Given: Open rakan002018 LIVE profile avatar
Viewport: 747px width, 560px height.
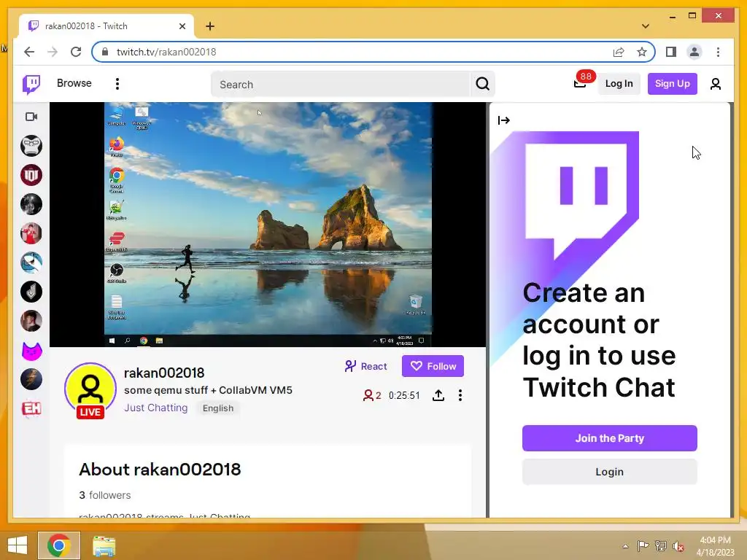Looking at the screenshot, I should click(x=90, y=391).
